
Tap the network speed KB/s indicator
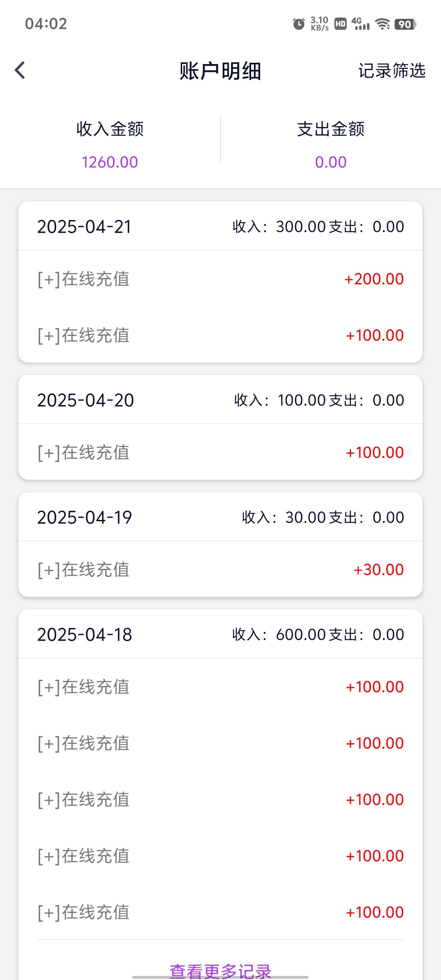[319, 24]
